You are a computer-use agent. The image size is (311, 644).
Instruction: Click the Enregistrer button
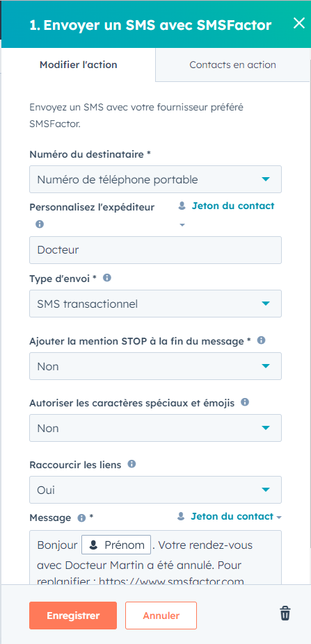tap(73, 616)
